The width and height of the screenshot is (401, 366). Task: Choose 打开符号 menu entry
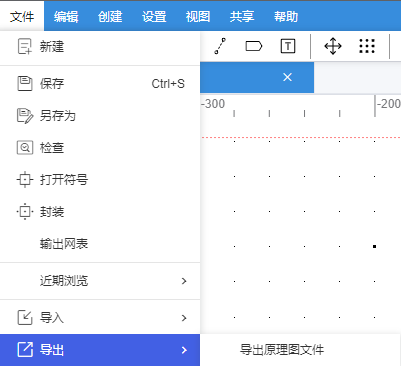[100, 180]
